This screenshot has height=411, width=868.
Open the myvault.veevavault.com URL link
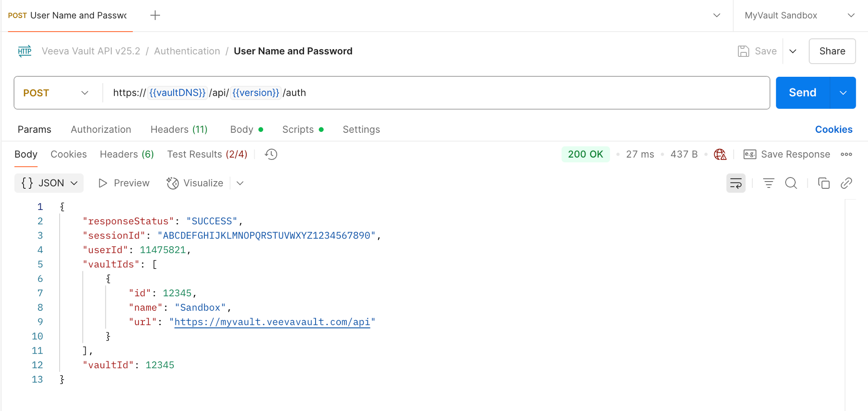[x=272, y=322]
